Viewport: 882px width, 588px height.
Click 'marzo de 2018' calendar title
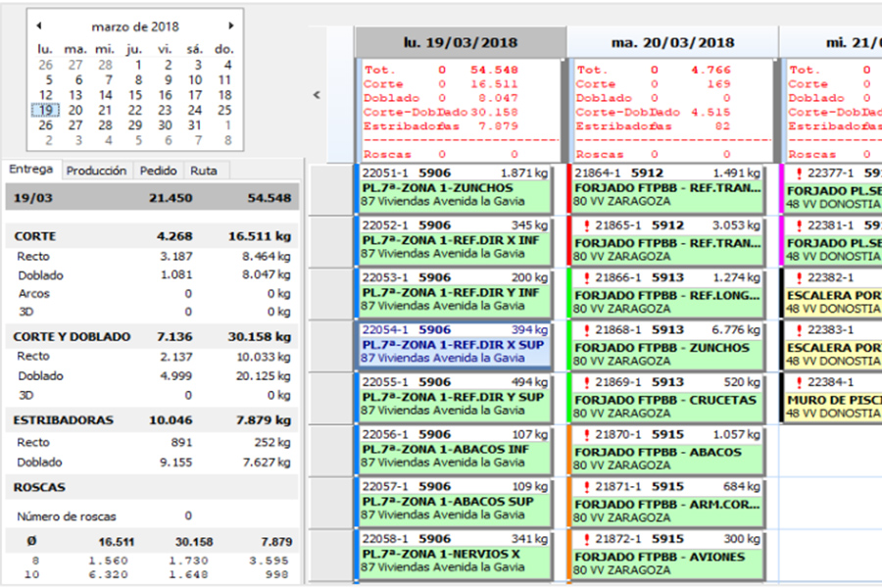pos(135,26)
